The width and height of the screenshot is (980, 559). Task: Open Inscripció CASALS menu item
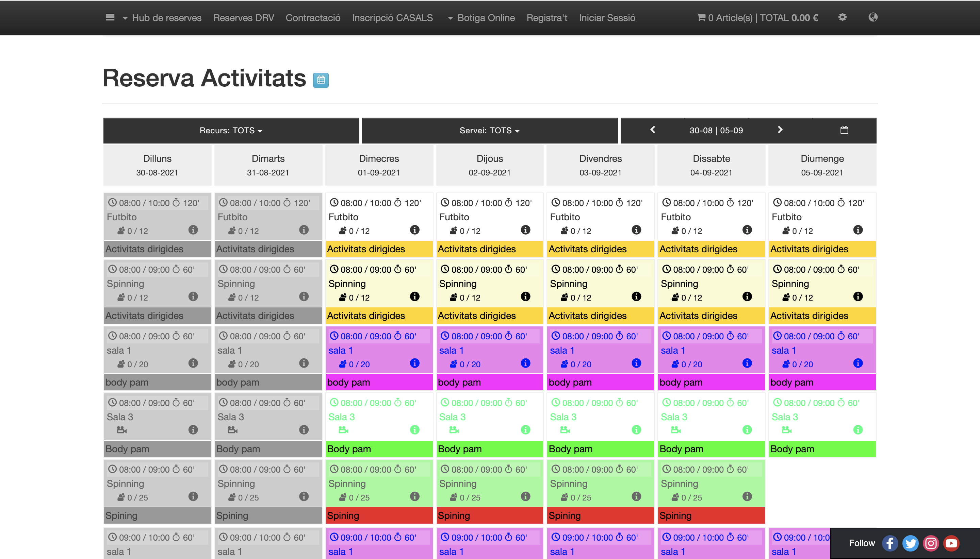(x=392, y=18)
